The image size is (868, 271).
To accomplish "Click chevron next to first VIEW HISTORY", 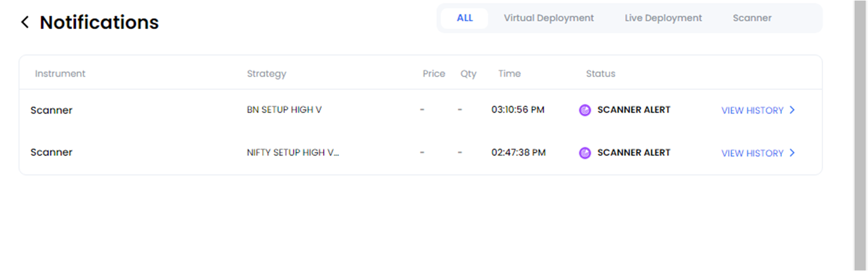I will tap(792, 110).
